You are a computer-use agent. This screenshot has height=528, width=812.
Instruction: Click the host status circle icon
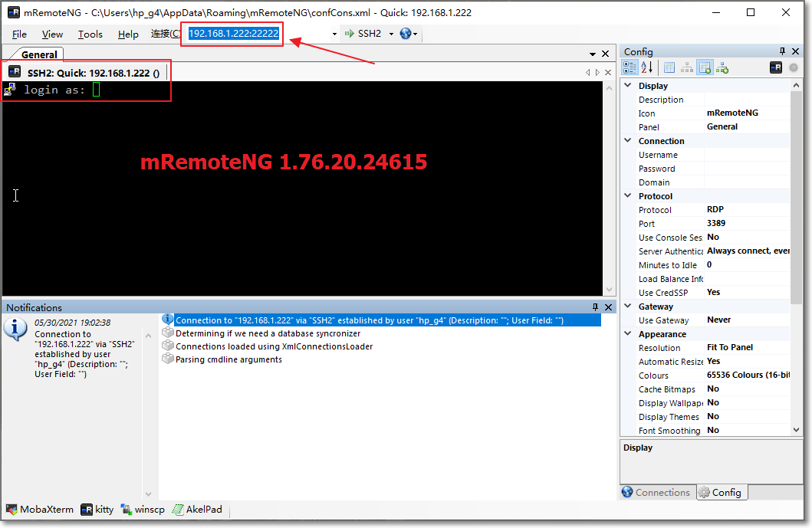[794, 67]
